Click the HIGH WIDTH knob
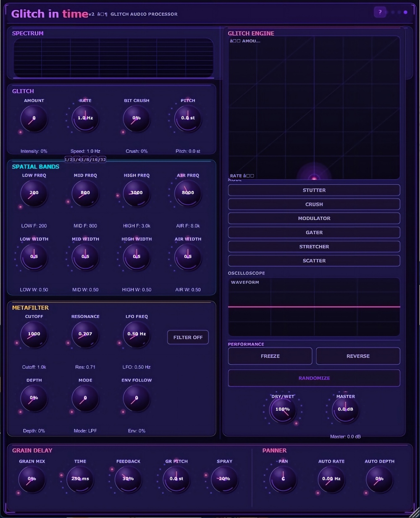The width and height of the screenshot is (420, 518). 136,257
